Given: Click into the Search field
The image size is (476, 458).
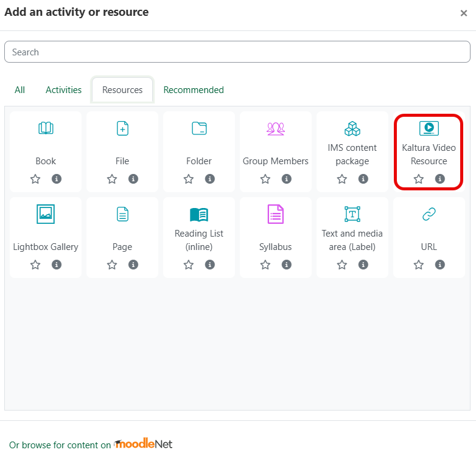Looking at the screenshot, I should [x=237, y=52].
